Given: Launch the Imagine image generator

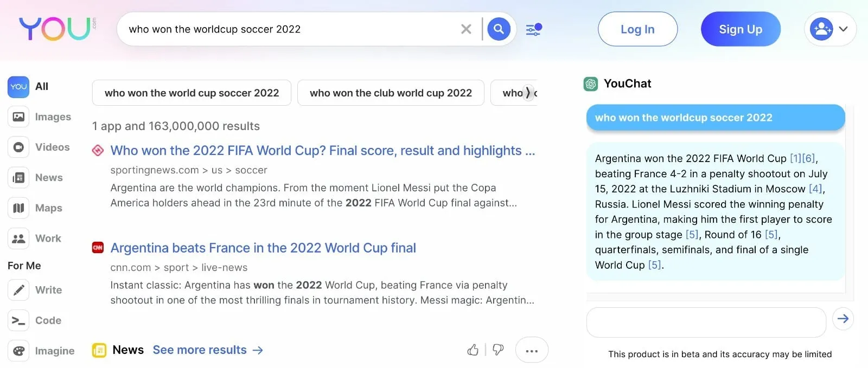Looking at the screenshot, I should click(18, 351).
